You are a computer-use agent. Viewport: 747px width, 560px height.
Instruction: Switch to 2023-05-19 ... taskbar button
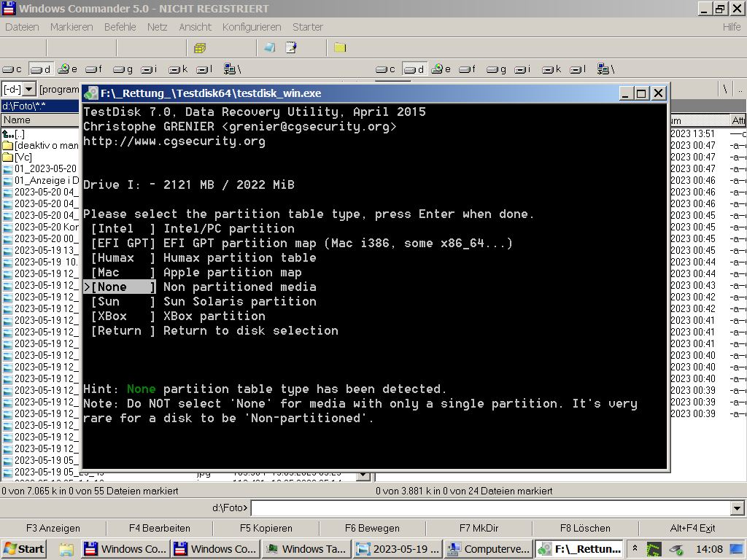(x=398, y=549)
